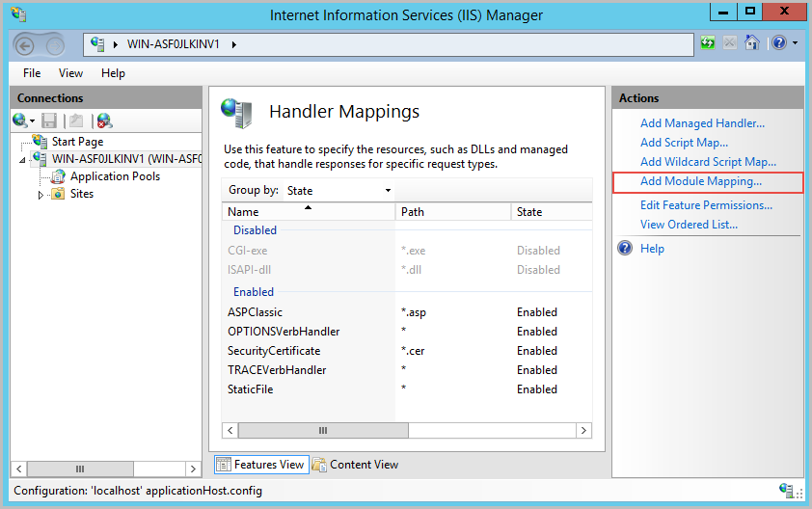Select the Application Pools node
Viewport: 812px width, 509px height.
coord(115,176)
